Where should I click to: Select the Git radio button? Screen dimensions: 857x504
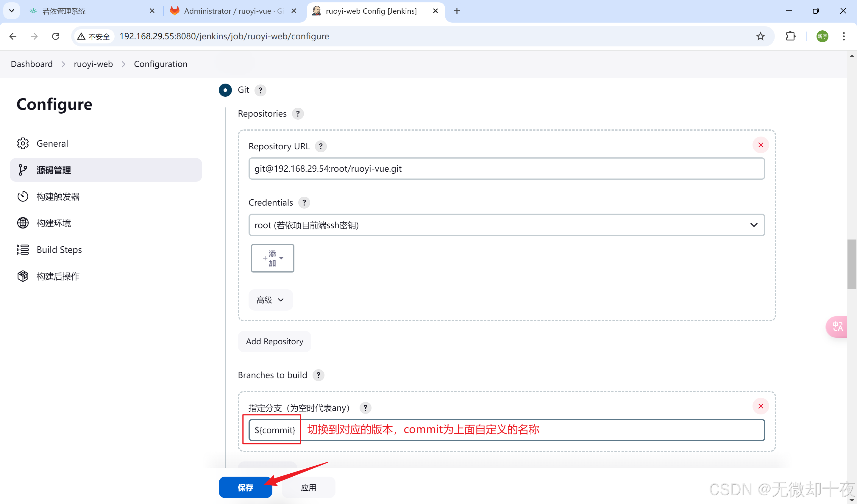[x=225, y=90]
